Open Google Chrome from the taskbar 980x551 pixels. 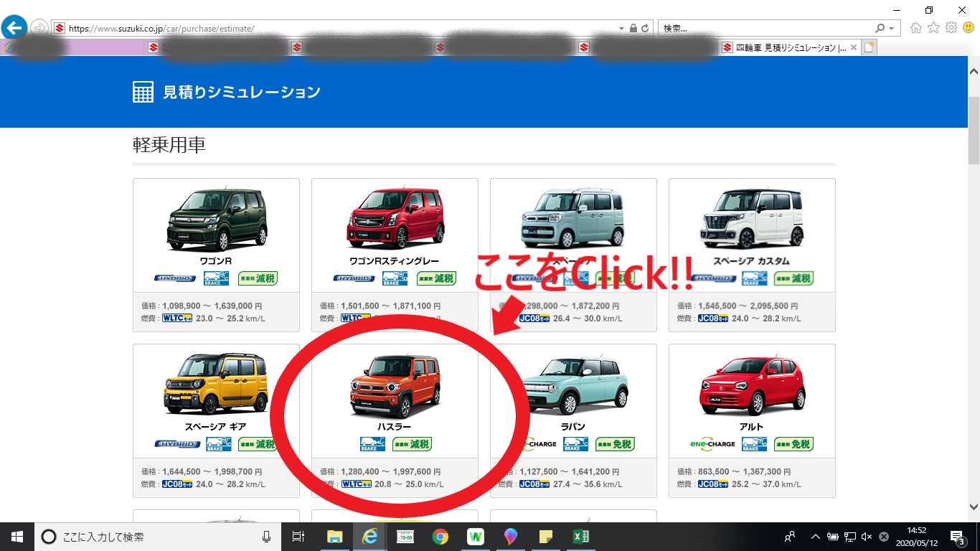[440, 537]
